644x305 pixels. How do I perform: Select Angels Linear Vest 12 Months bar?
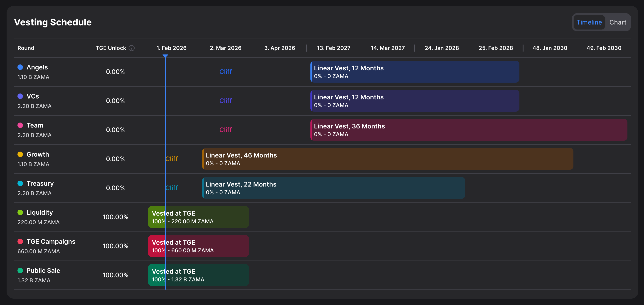[x=415, y=72]
